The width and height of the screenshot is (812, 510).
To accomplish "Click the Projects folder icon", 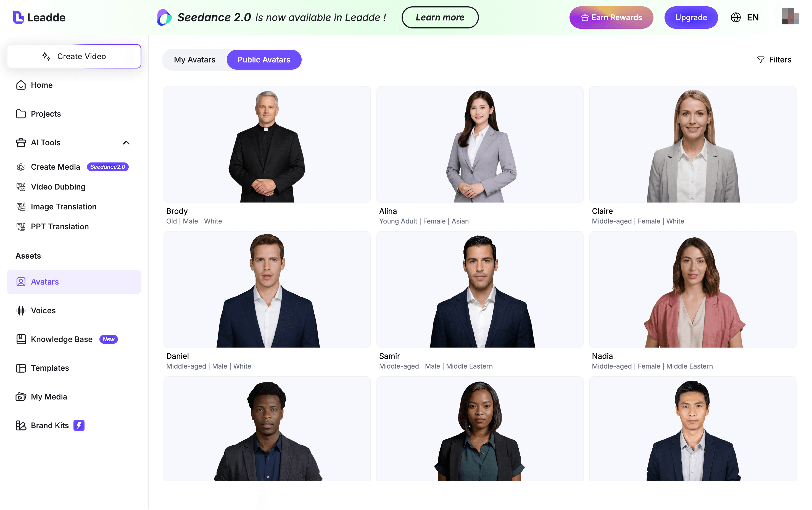I will click(21, 114).
